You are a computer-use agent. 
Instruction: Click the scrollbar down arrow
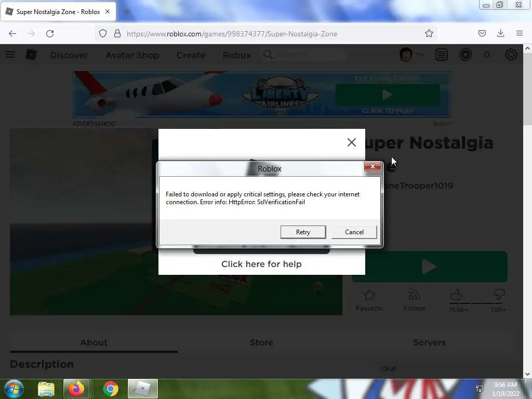coord(527,374)
